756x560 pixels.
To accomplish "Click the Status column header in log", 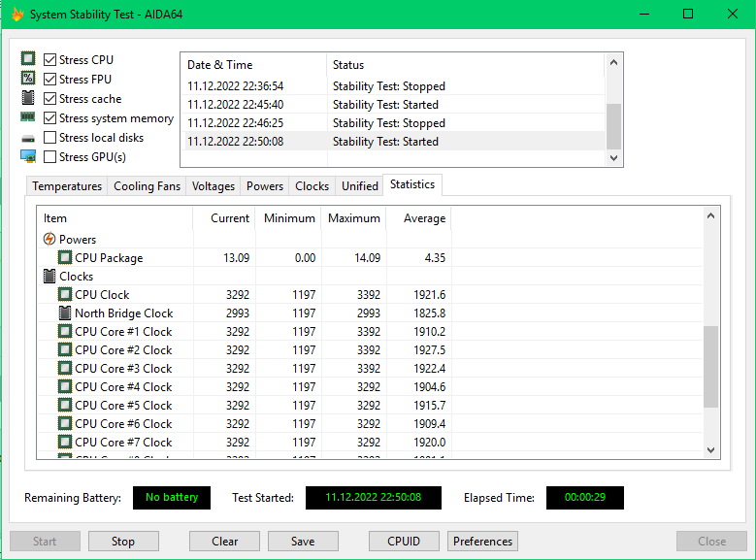I will click(465, 65).
